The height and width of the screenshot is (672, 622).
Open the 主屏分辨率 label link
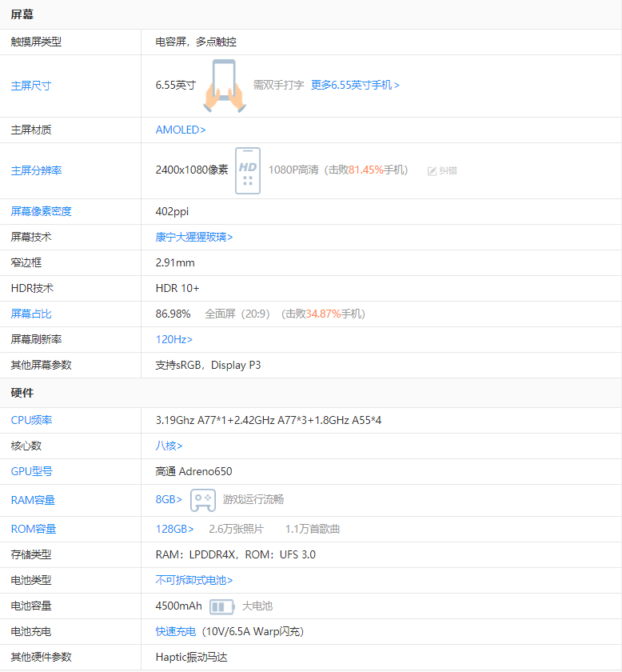37,170
